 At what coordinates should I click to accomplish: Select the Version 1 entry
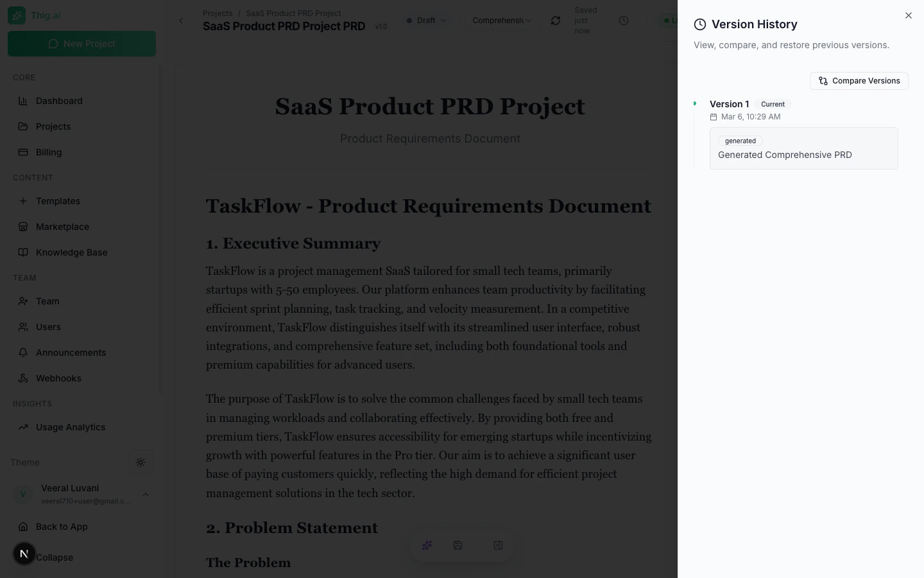pos(729,104)
